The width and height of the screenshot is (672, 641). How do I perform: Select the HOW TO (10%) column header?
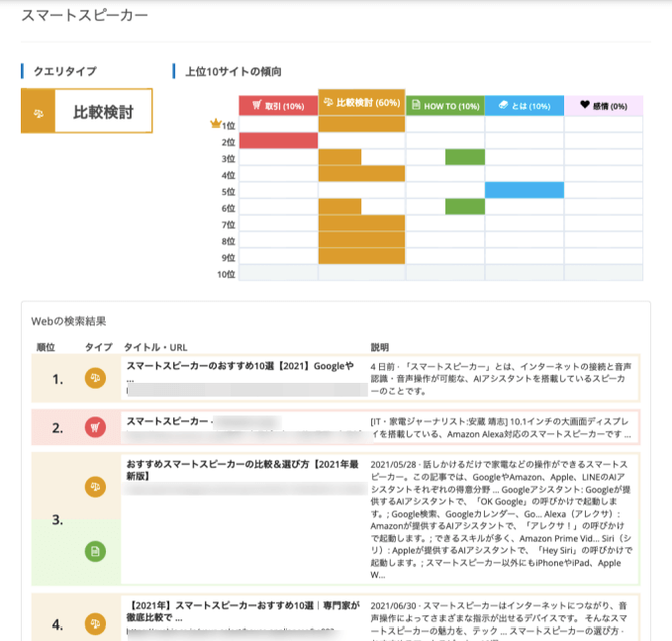click(x=445, y=106)
